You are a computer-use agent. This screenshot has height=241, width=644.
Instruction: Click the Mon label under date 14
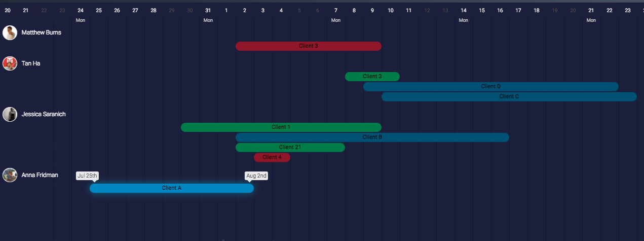pos(464,20)
